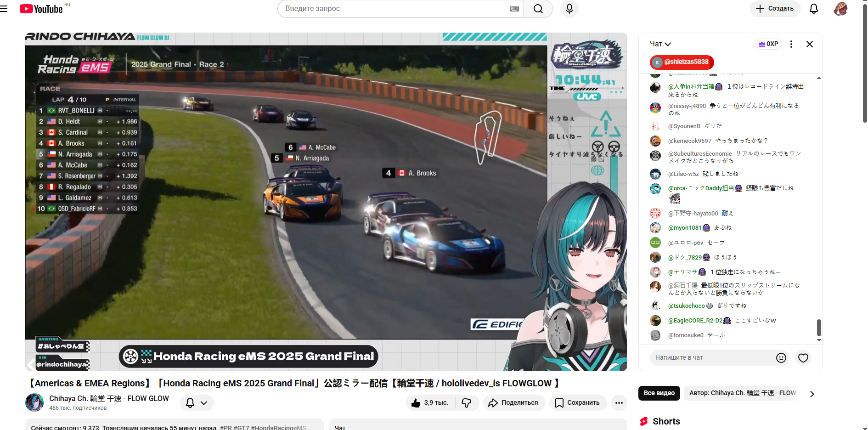This screenshot has width=868, height=430.
Task: Click the video player stream area
Action: pyautogui.click(x=326, y=202)
